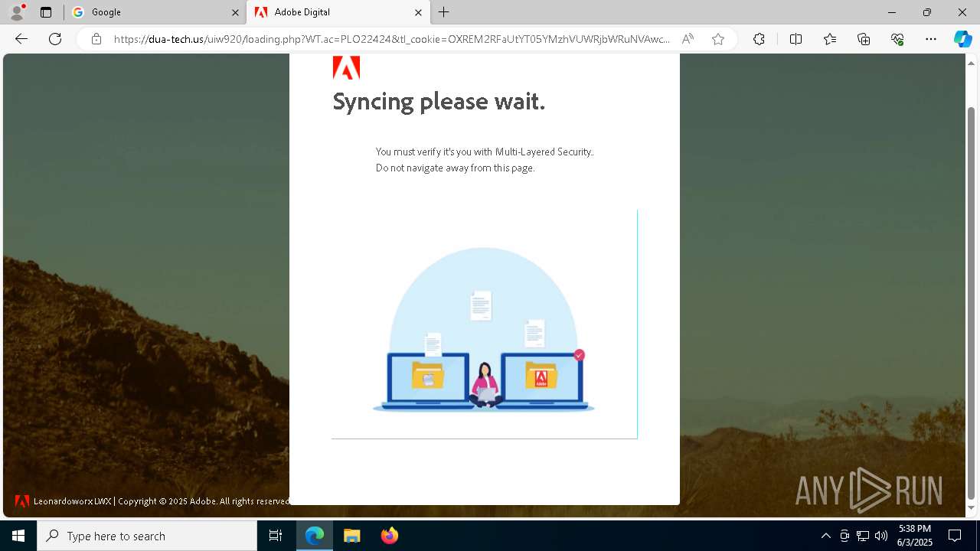Open the browser profile icon
The height and width of the screenshot is (551, 980).
17,12
